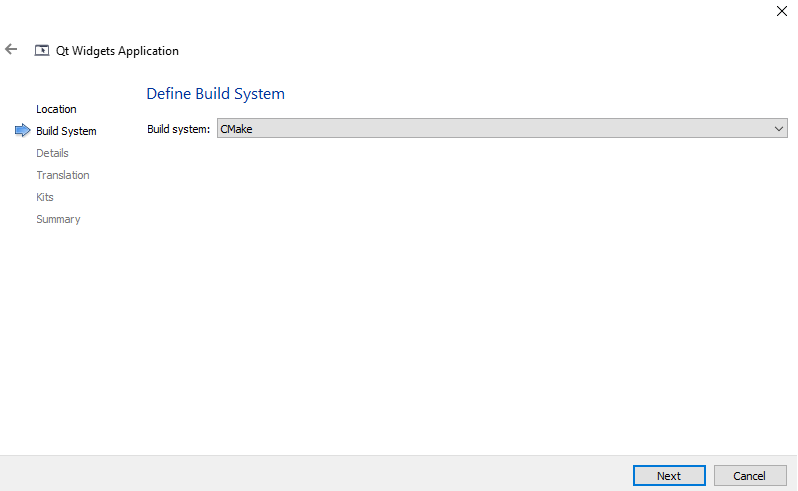This screenshot has width=798, height=491.
Task: Click the blue current-step arrow indicator
Action: click(x=22, y=131)
